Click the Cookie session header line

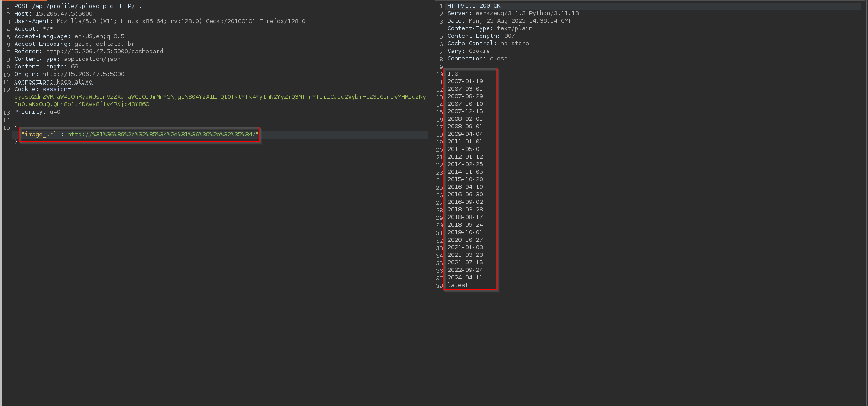(43, 89)
